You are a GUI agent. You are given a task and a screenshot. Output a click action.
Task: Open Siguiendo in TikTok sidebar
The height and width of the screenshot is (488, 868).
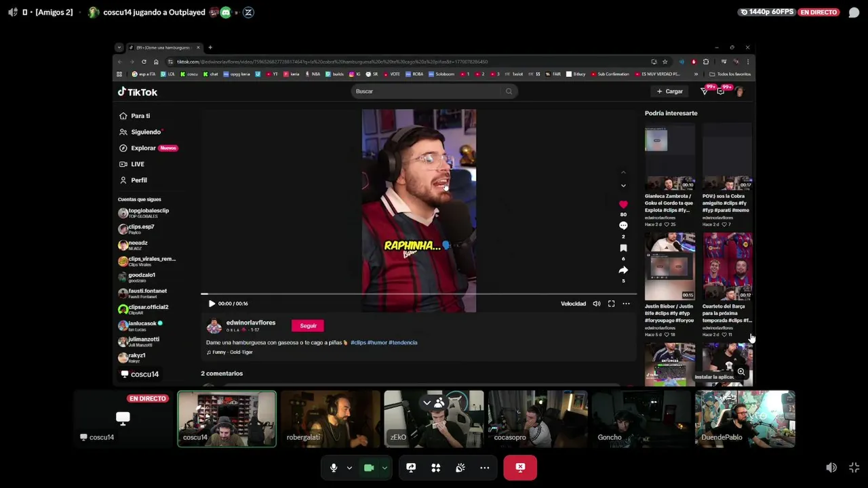click(140, 132)
